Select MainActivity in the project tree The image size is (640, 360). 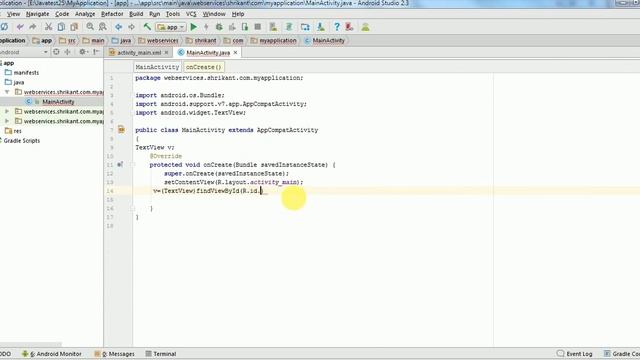click(58, 102)
